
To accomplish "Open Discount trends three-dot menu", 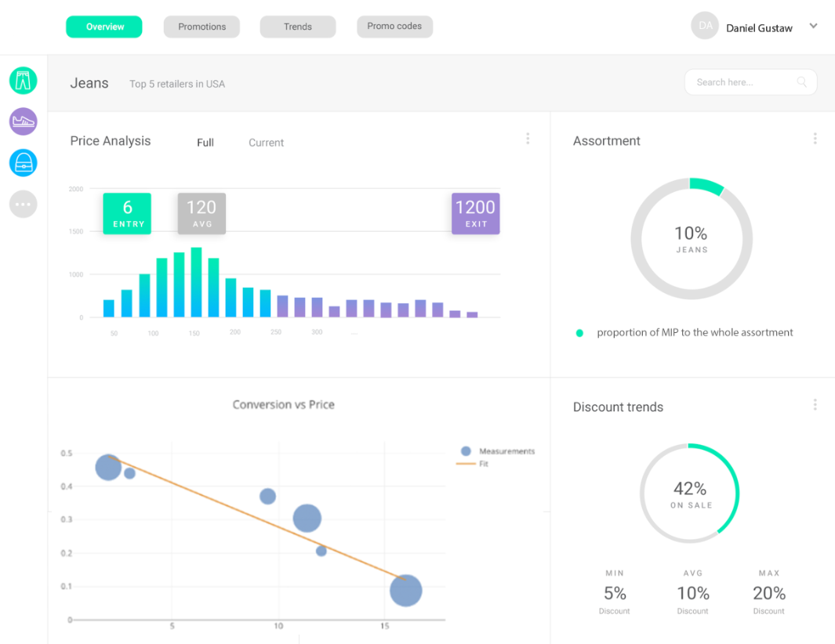I will tap(815, 404).
